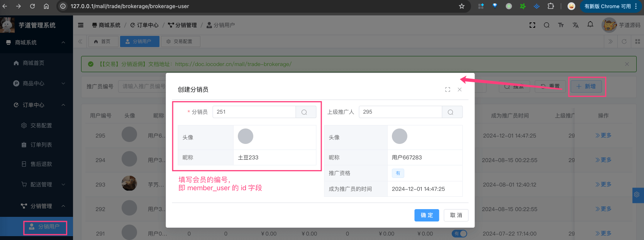Open the notification bell in the header
Image resolution: width=644 pixels, height=240 pixels.
pos(590,25)
